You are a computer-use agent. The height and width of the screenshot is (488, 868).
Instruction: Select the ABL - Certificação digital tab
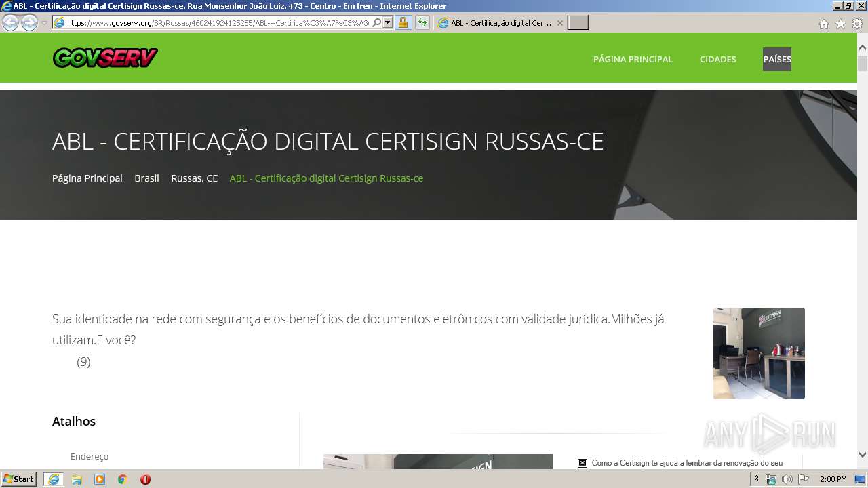500,23
